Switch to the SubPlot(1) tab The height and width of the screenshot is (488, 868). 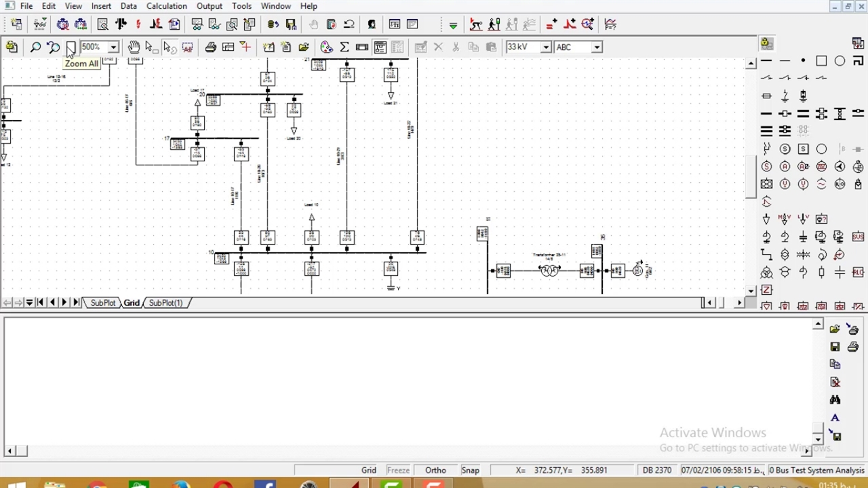(x=165, y=303)
